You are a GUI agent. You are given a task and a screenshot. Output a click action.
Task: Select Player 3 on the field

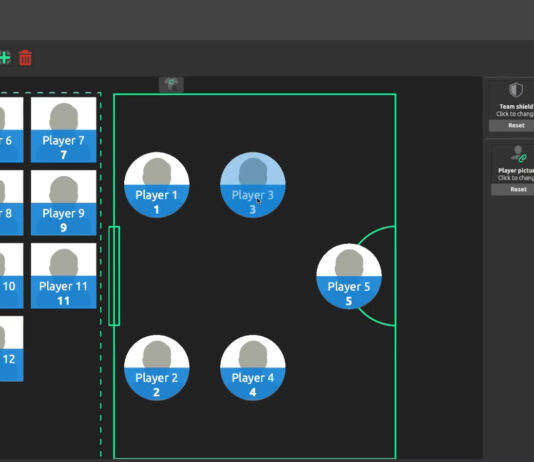click(253, 185)
